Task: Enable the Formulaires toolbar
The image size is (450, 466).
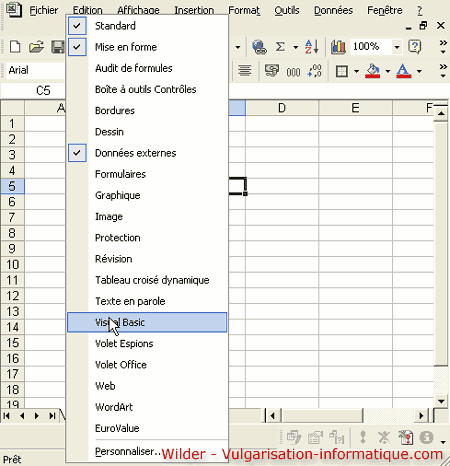Action: pos(147,174)
